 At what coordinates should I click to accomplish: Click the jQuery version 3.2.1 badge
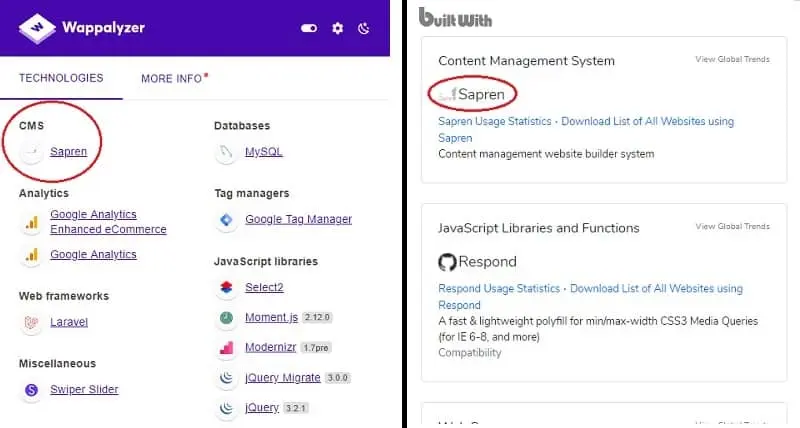pyautogui.click(x=296, y=408)
